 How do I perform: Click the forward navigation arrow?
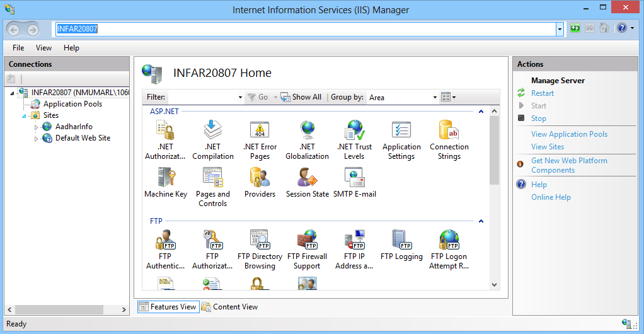tap(33, 30)
